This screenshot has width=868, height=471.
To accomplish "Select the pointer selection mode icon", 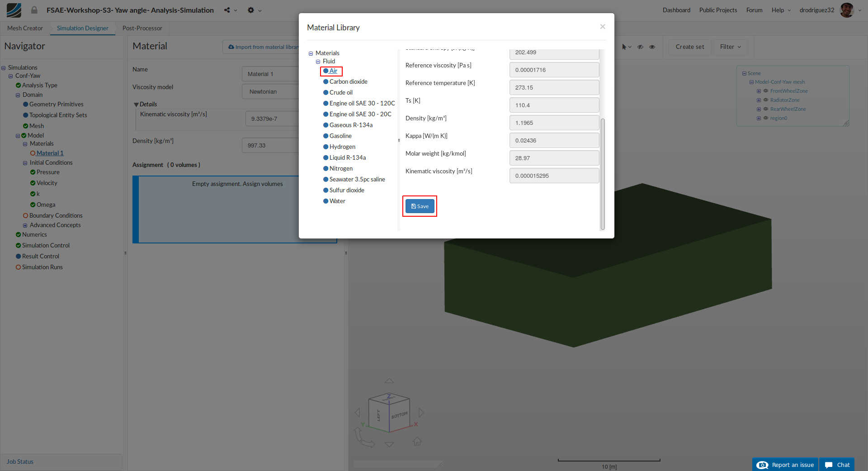I will click(624, 47).
